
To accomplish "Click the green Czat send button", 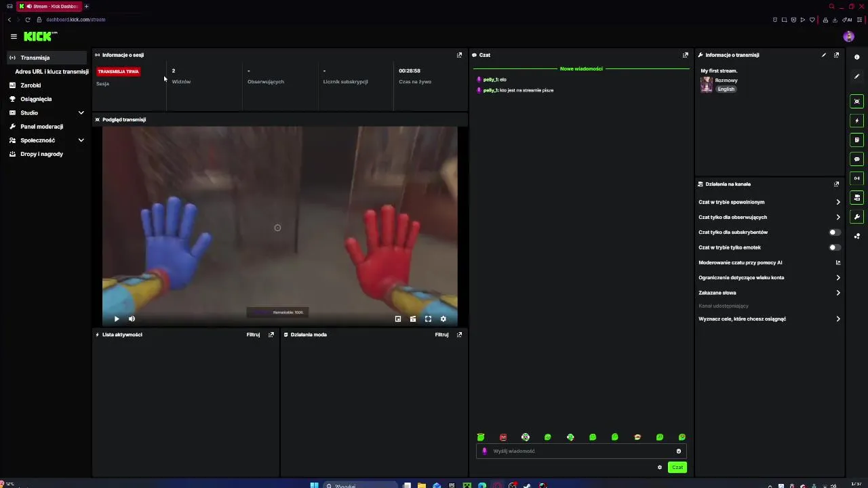I will click(677, 467).
